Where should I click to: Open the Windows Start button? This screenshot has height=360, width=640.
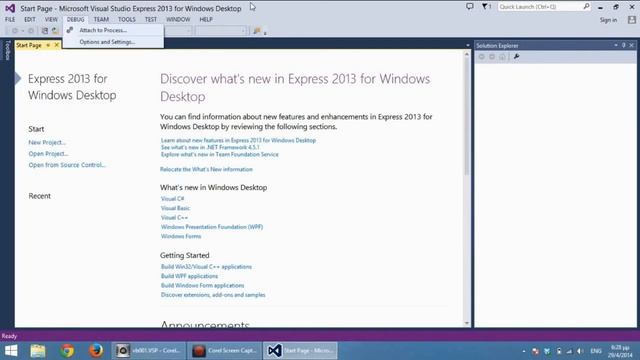pos(11,351)
